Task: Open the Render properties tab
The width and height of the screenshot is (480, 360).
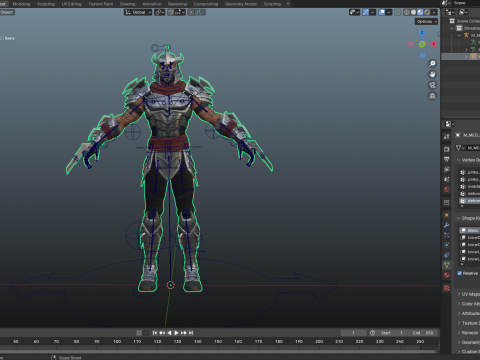Action: 447,149
